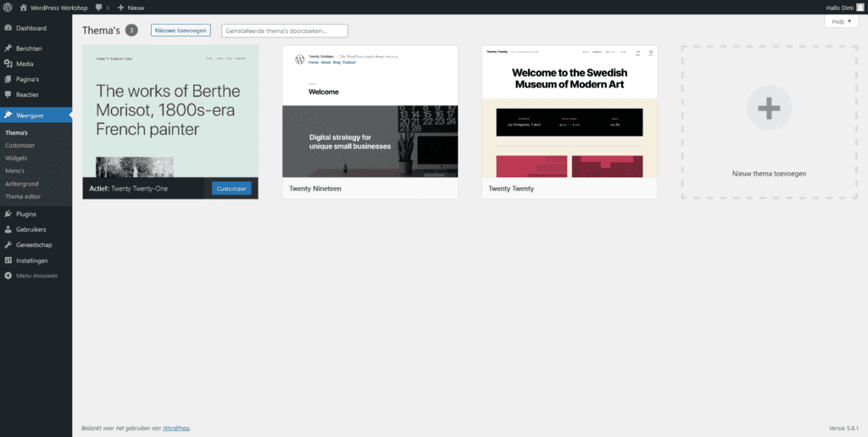The image size is (868, 437).
Task: Select the Twenty Twenty-One theme screenshot
Action: (x=170, y=112)
